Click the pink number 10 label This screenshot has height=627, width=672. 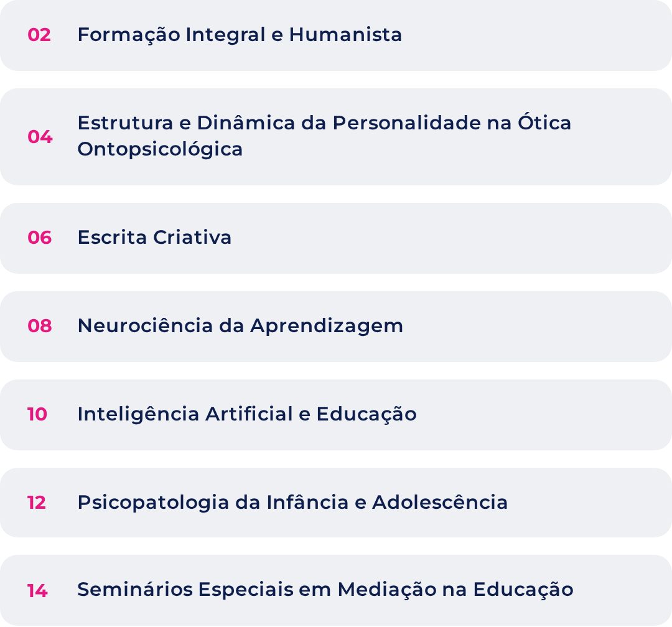click(x=37, y=414)
